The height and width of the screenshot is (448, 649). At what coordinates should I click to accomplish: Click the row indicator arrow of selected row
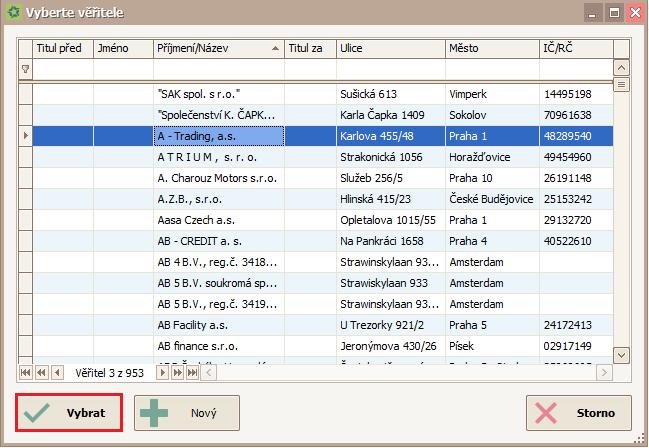[25, 136]
